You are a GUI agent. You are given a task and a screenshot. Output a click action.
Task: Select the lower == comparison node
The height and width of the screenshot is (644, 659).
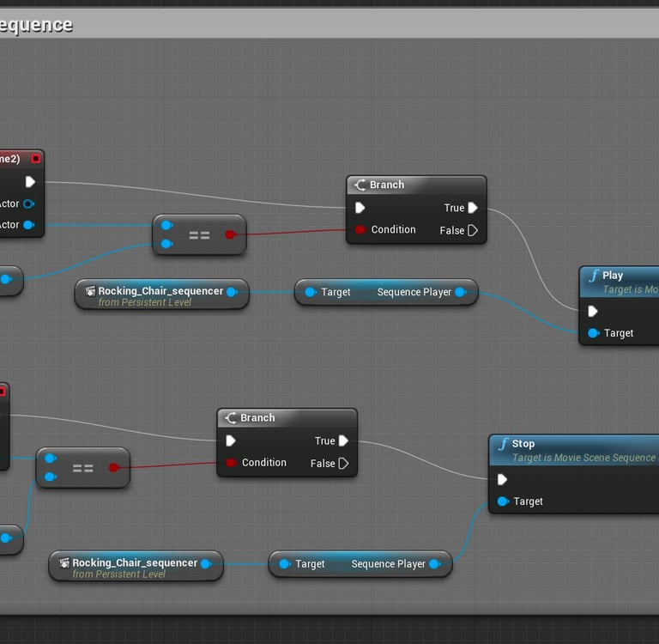(x=82, y=468)
